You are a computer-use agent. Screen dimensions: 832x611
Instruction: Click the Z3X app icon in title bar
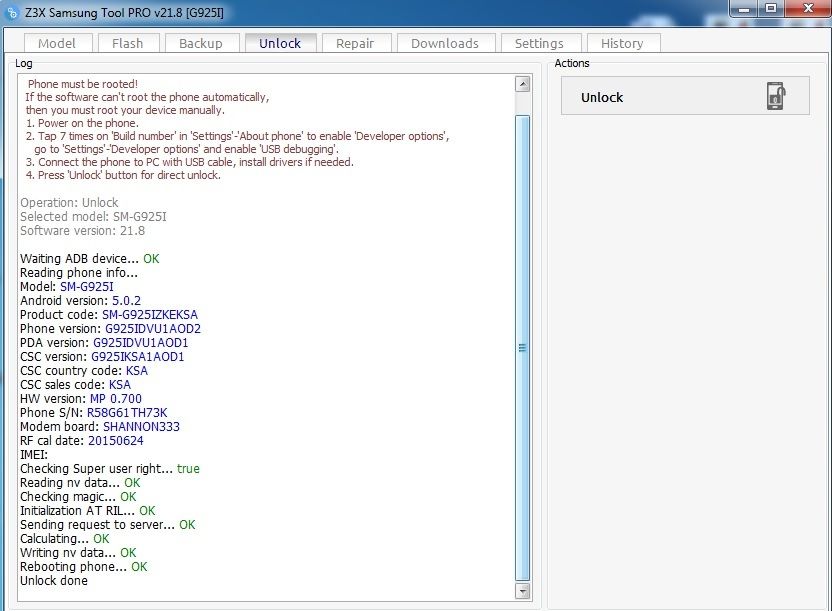(12, 12)
